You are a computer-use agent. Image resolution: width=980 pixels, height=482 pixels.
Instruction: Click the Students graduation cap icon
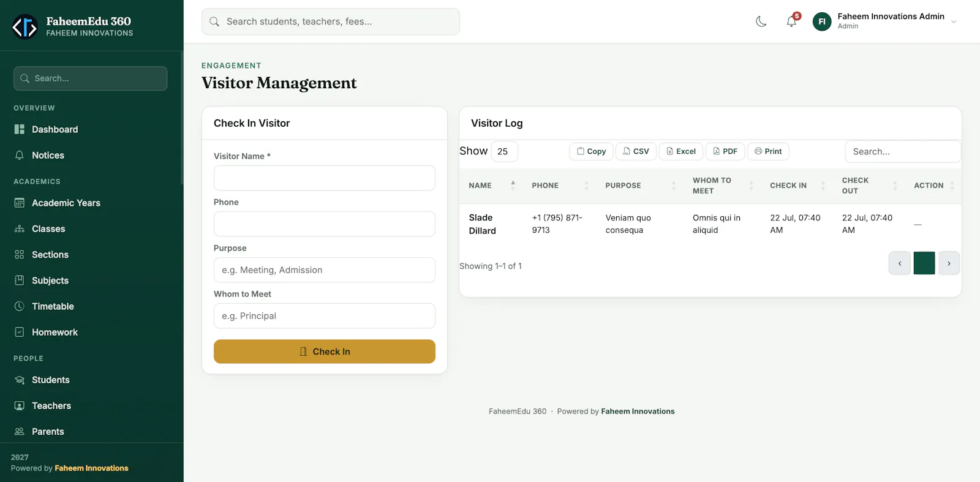[20, 380]
